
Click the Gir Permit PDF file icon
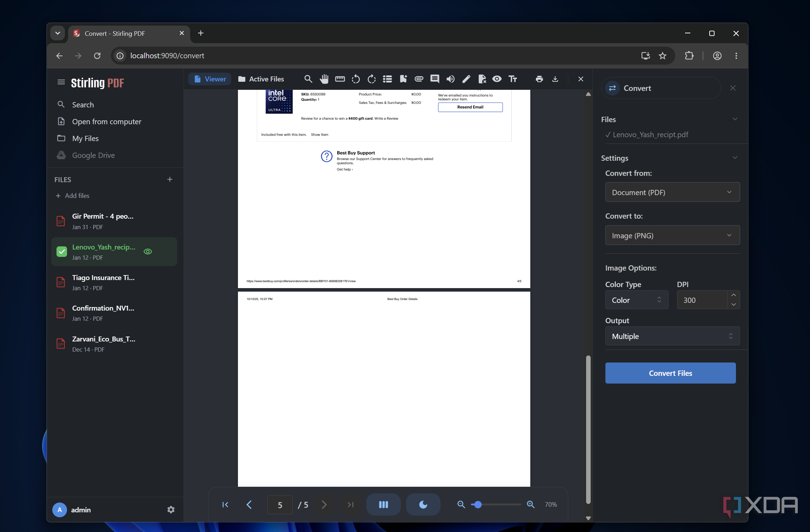pos(61,221)
